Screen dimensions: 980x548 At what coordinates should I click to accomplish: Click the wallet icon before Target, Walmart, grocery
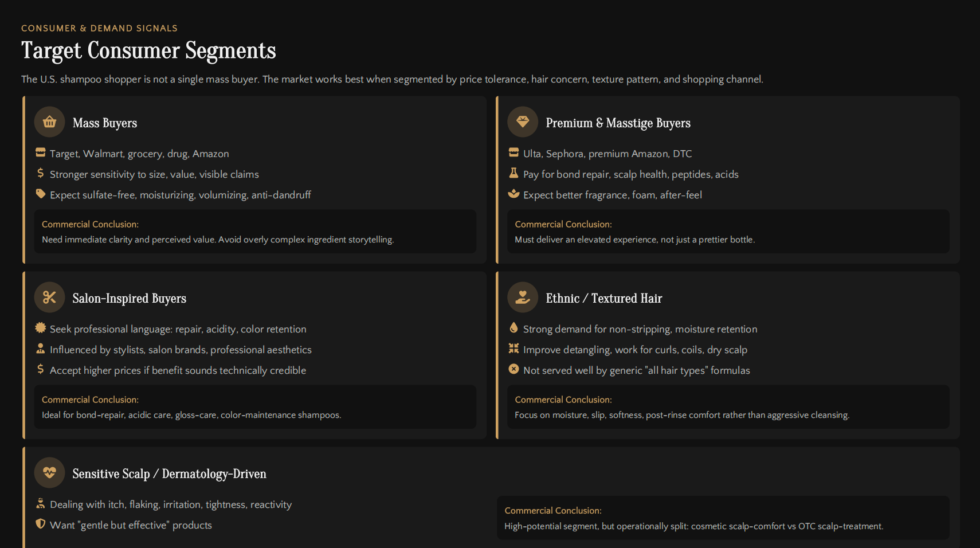(x=40, y=152)
